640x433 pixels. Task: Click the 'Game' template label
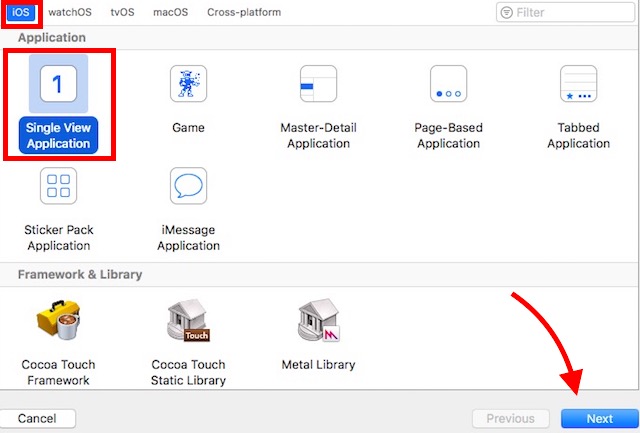(188, 128)
